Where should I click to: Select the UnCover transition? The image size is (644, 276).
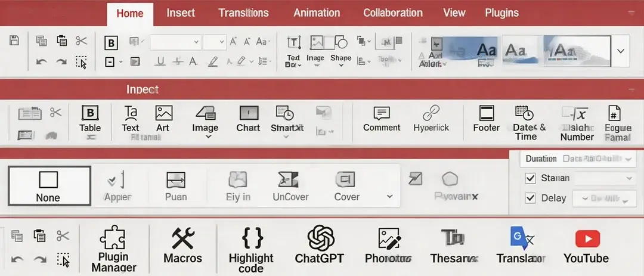click(x=290, y=187)
